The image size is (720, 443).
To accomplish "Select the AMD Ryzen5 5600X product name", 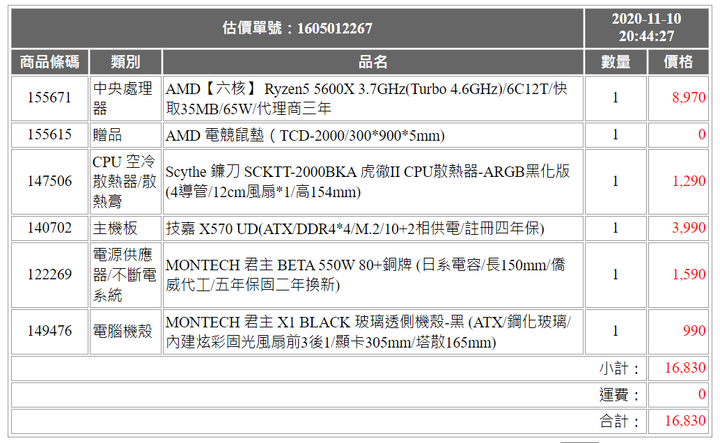I will [x=367, y=98].
